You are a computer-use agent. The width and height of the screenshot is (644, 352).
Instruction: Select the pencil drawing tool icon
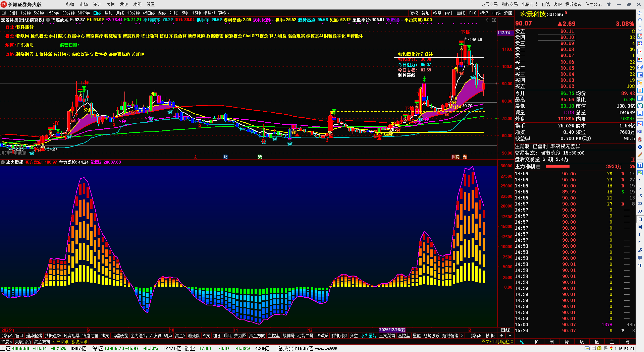pyautogui.click(x=640, y=155)
